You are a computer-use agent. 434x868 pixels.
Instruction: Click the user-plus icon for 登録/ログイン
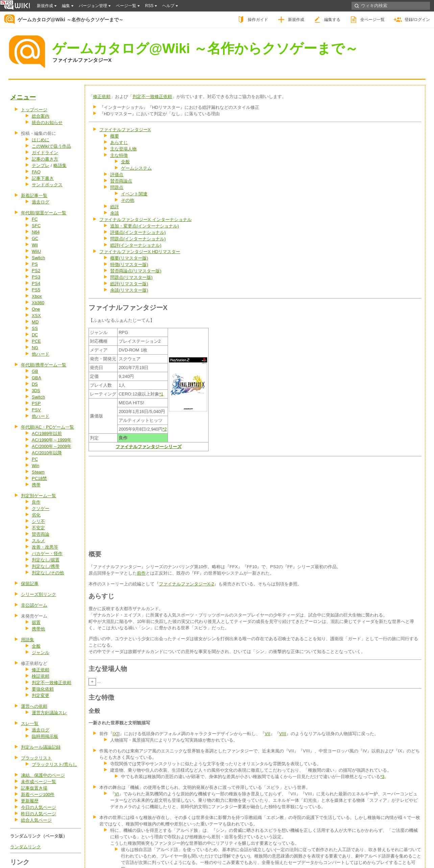pyautogui.click(x=398, y=20)
